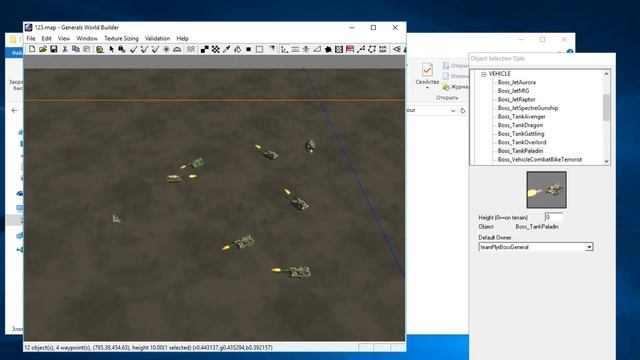Click the Open file folder icon

tap(42, 49)
